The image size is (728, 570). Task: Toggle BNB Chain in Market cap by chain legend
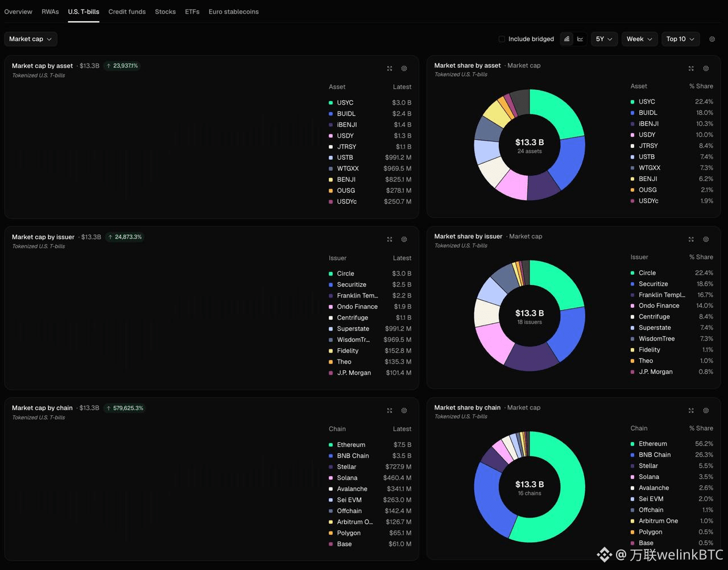[370, 456]
